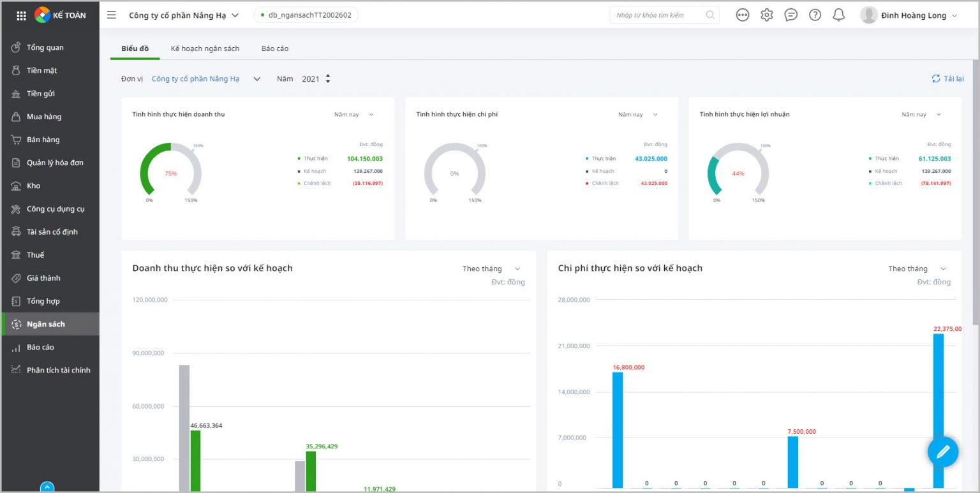Switch to Kế hoạch ngân sách tab
980x493 pixels.
pyautogui.click(x=205, y=48)
